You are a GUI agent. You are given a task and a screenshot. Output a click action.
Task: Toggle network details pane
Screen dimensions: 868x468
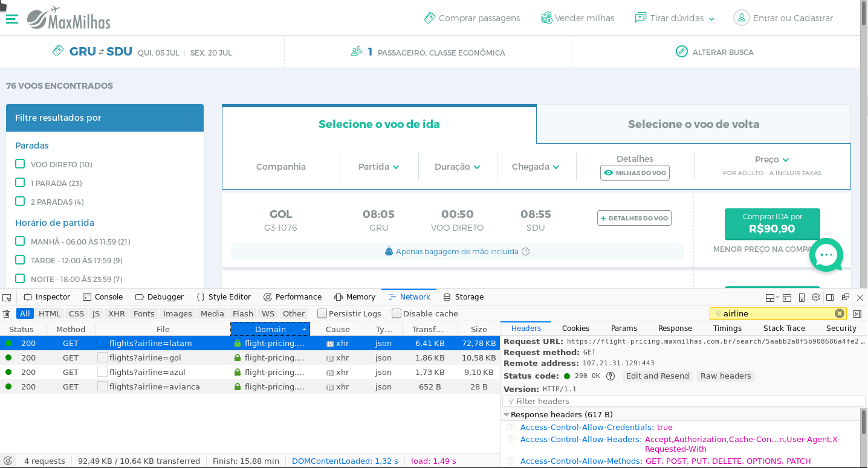tap(857, 313)
